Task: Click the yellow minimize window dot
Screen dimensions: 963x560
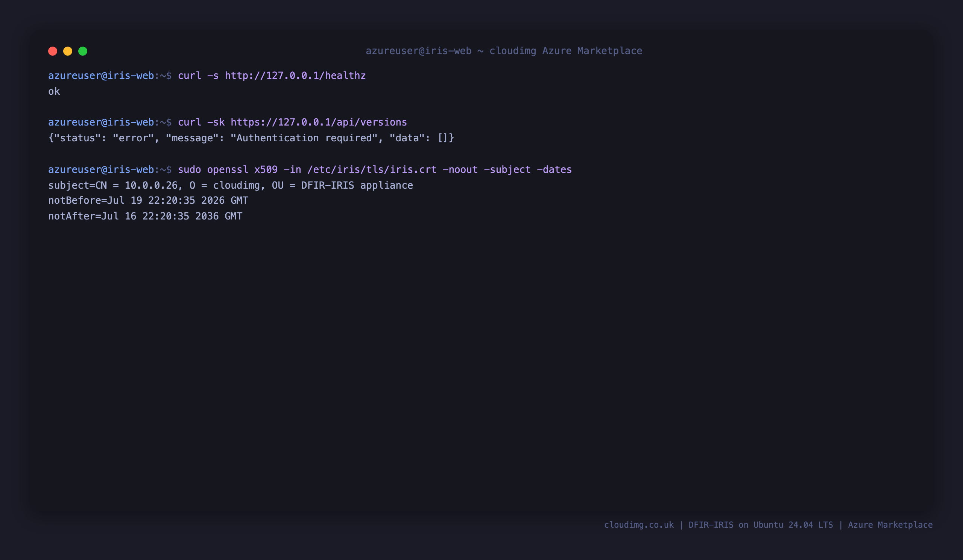Action: coord(68,51)
